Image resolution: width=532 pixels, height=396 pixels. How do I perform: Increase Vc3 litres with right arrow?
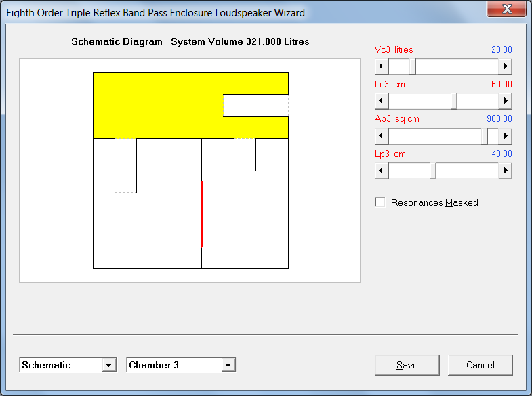point(505,66)
